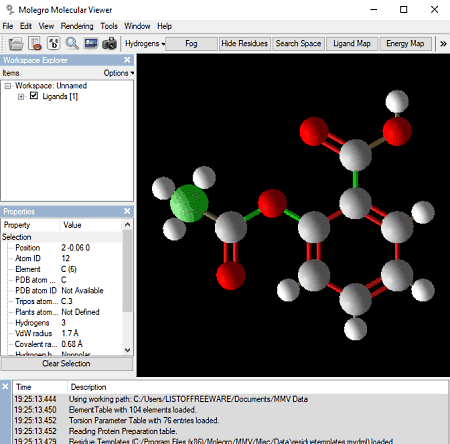Open the Rendering menu

[x=77, y=26]
